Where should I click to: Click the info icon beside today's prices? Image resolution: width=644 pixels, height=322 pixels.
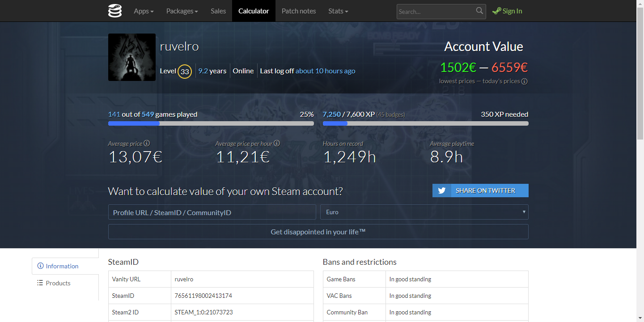[x=525, y=81]
